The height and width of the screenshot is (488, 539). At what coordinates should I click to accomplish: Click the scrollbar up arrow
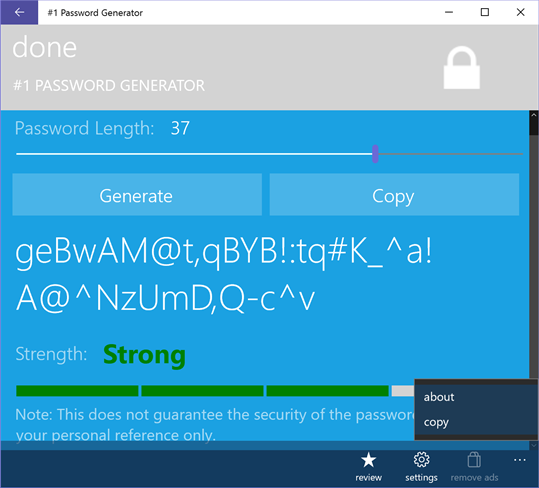tap(534, 115)
